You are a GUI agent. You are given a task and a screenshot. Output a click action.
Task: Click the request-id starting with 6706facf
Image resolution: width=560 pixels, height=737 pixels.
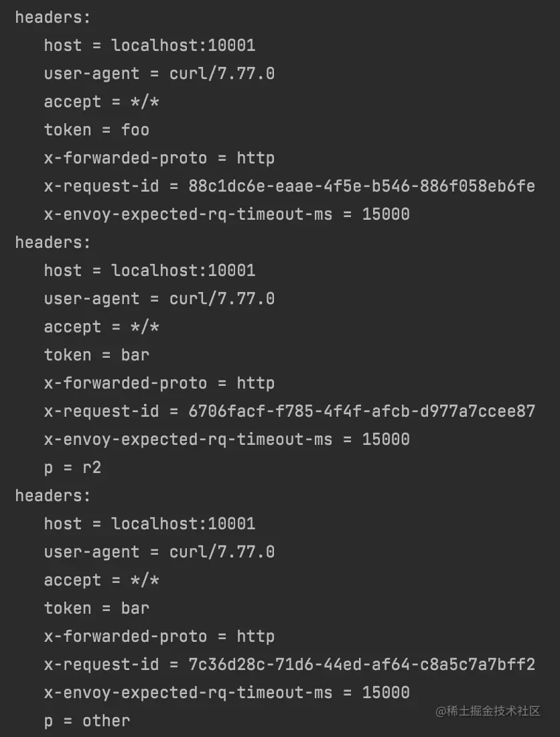(362, 411)
